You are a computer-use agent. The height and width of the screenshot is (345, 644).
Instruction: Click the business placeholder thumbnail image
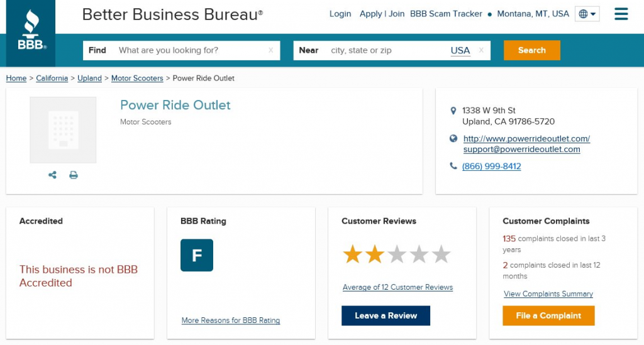coord(63,130)
